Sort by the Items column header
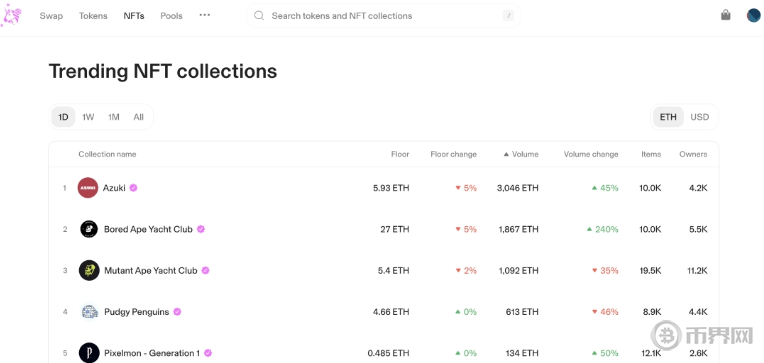The image size is (764, 363). point(651,154)
